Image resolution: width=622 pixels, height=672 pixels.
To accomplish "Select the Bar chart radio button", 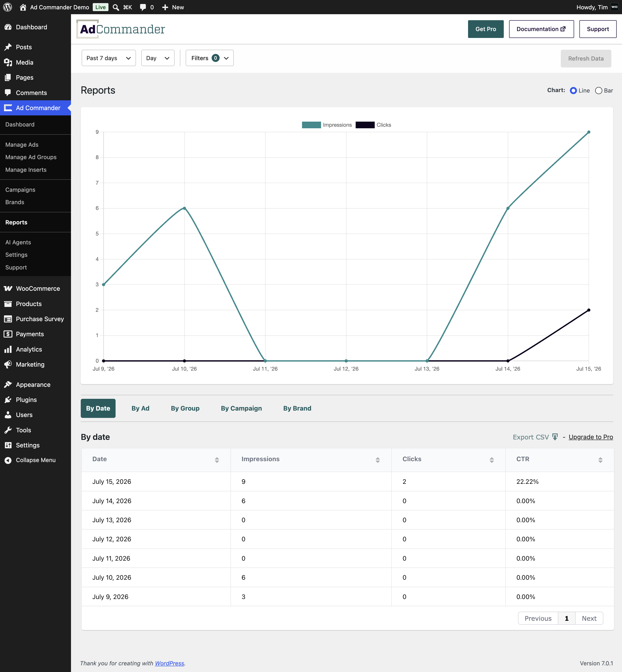I will pos(598,91).
